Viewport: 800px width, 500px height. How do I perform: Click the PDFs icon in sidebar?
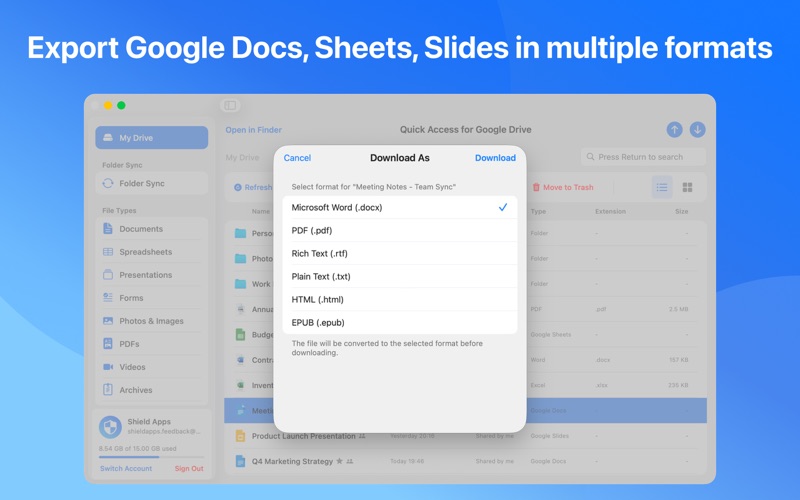click(x=108, y=344)
